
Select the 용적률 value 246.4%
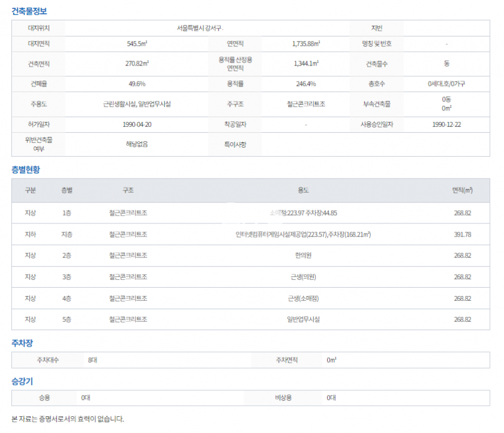pos(306,84)
